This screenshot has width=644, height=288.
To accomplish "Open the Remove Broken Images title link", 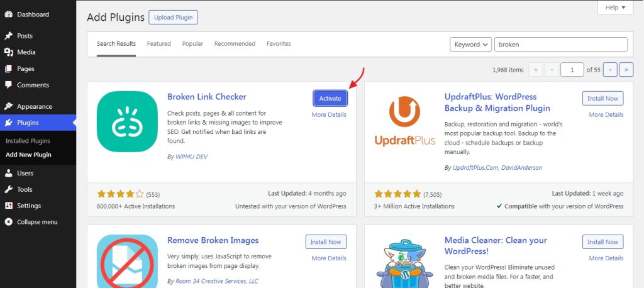I will pyautogui.click(x=213, y=240).
